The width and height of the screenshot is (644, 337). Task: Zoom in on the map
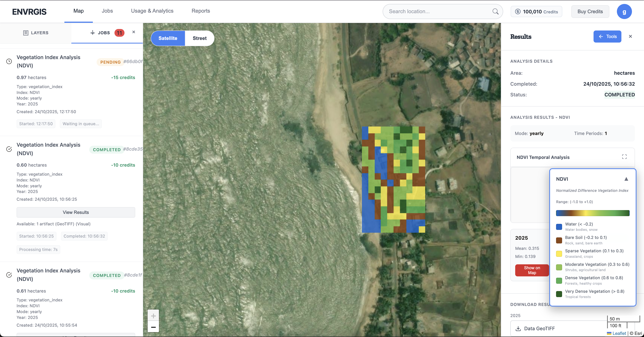tap(153, 316)
